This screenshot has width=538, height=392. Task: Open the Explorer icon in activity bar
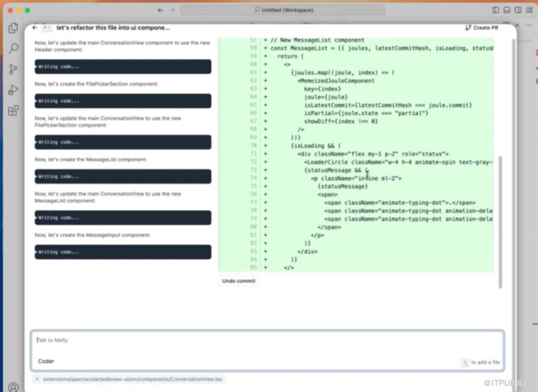[x=13, y=28]
